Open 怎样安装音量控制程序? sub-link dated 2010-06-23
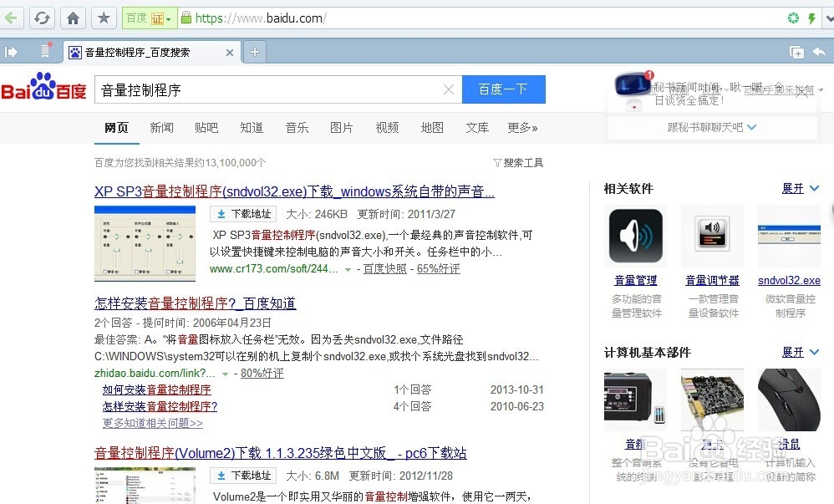834x504 pixels. tap(160, 406)
